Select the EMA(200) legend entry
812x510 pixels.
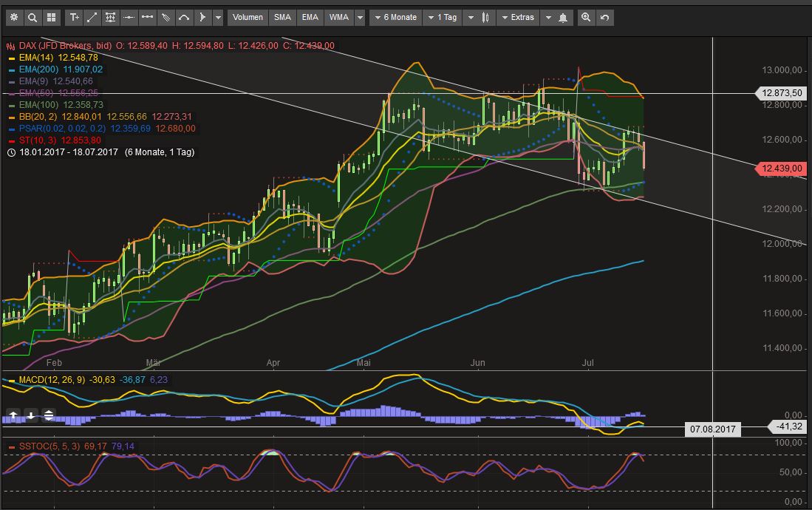click(61, 69)
